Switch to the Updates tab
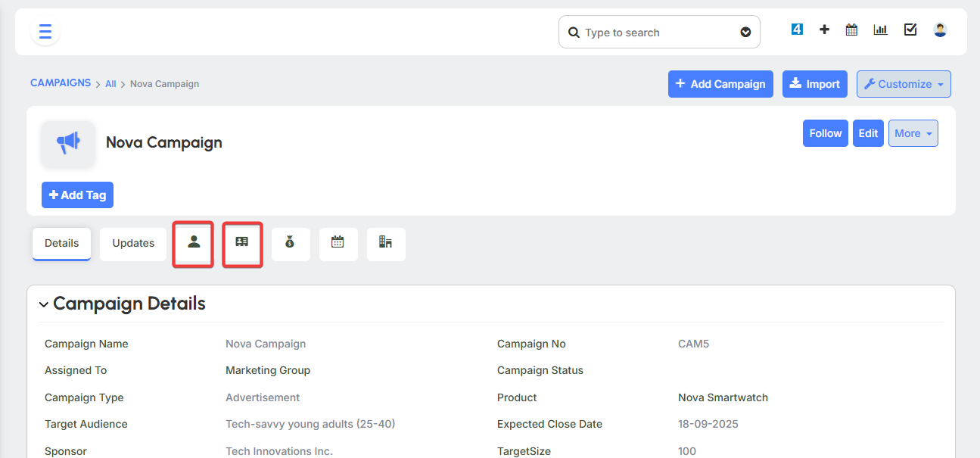The width and height of the screenshot is (980, 458). click(x=133, y=243)
